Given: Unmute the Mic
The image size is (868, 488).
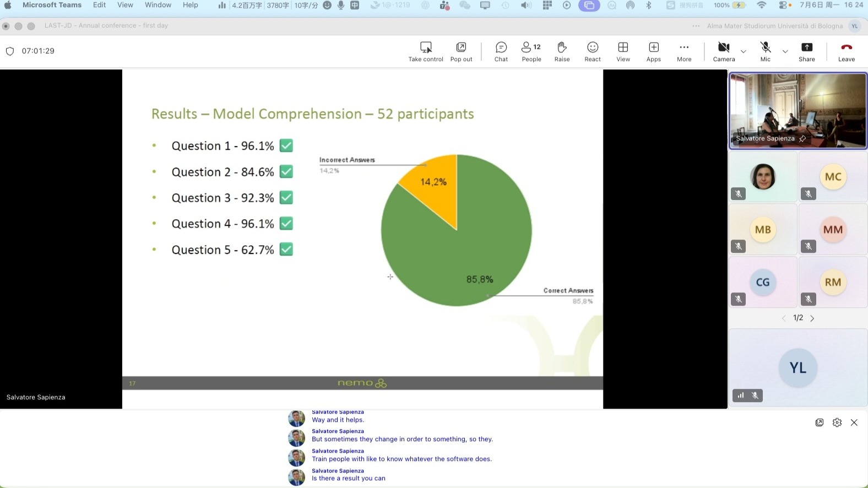Looking at the screenshot, I should point(766,52).
